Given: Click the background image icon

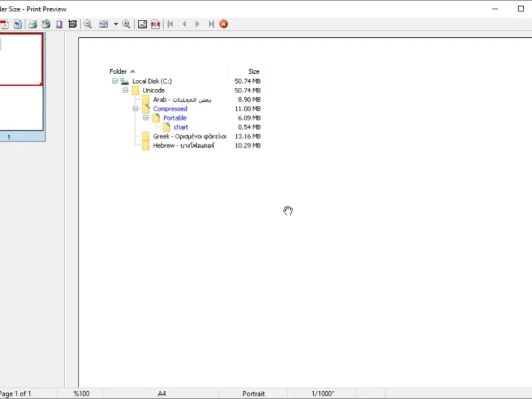Looking at the screenshot, I should (x=142, y=24).
